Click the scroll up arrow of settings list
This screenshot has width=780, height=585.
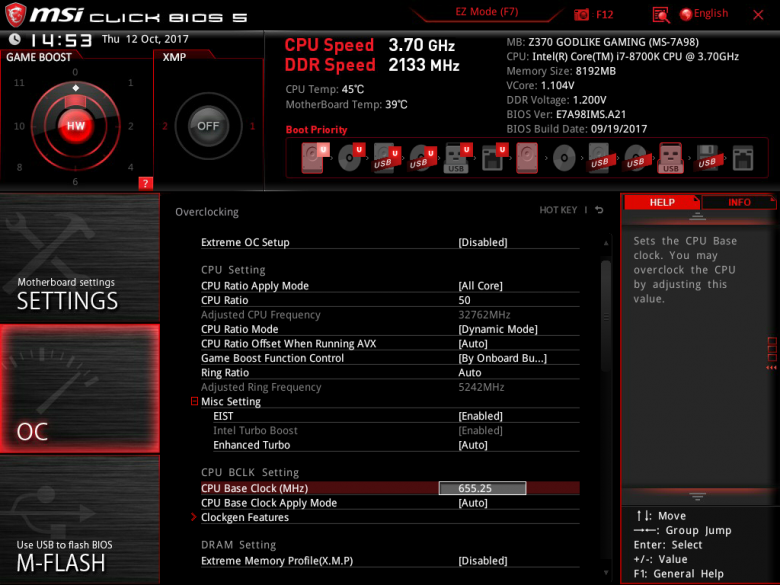click(606, 243)
